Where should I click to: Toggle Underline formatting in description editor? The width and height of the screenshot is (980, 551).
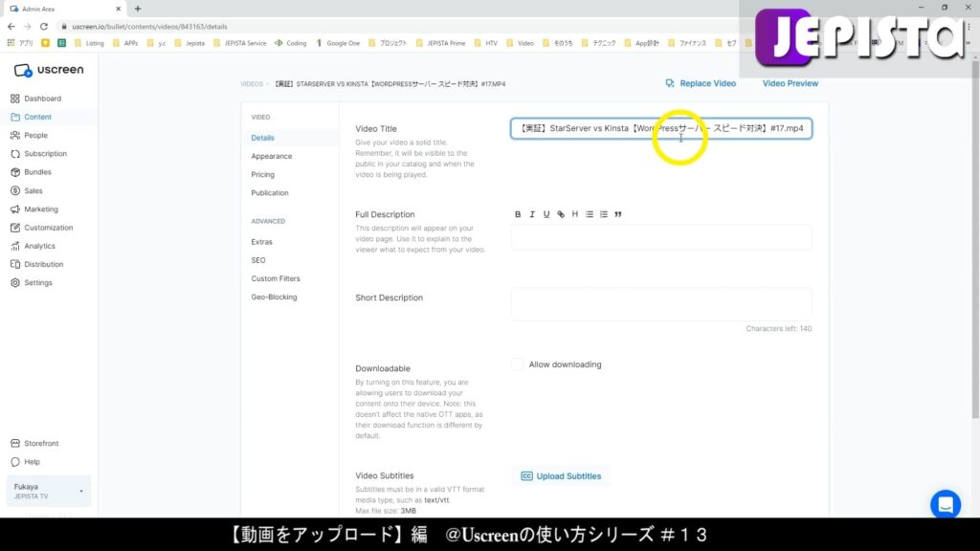(546, 214)
